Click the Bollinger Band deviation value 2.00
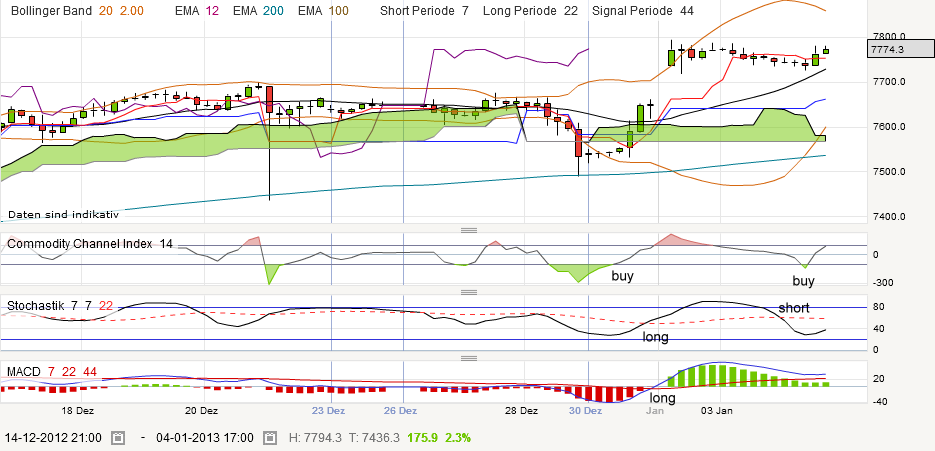Viewport: 935px width, 451px height. pyautogui.click(x=131, y=11)
